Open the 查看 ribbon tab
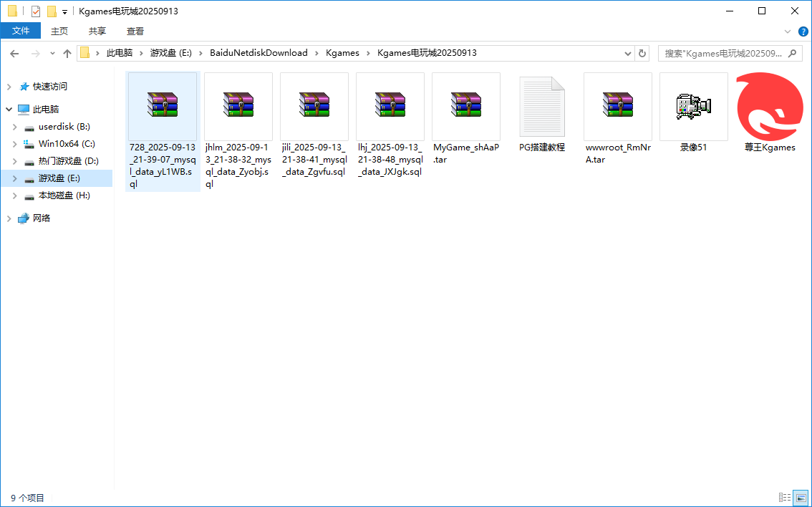Viewport: 812px width, 507px height. [x=135, y=31]
